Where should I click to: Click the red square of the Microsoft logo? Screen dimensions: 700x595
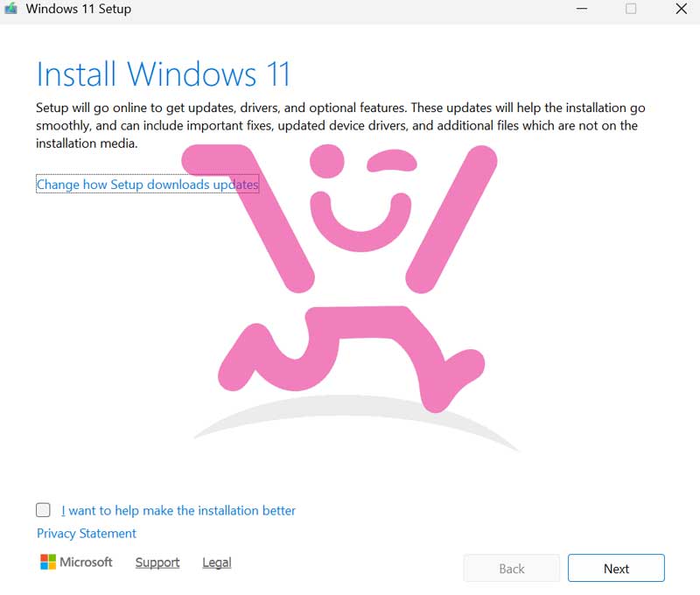(x=45, y=556)
